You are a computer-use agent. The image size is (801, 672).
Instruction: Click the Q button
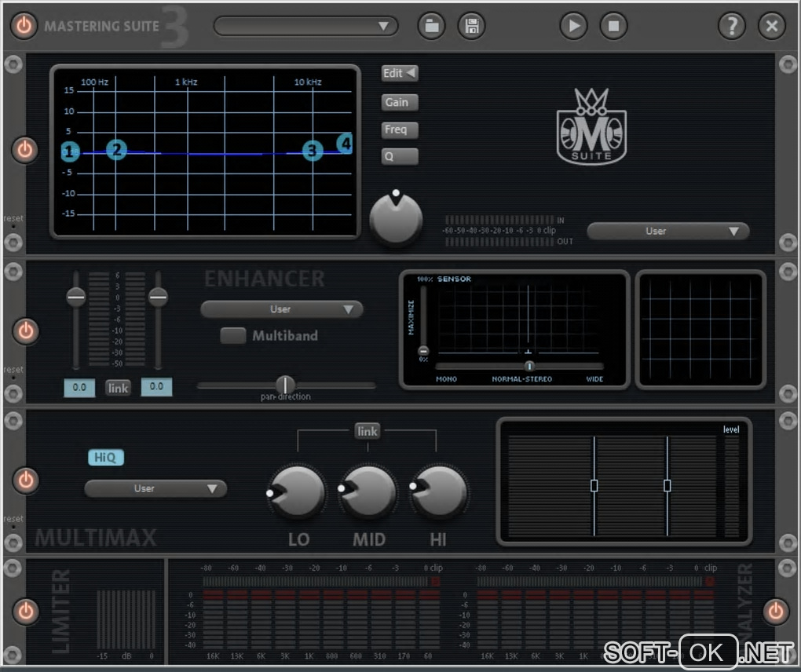(x=400, y=156)
